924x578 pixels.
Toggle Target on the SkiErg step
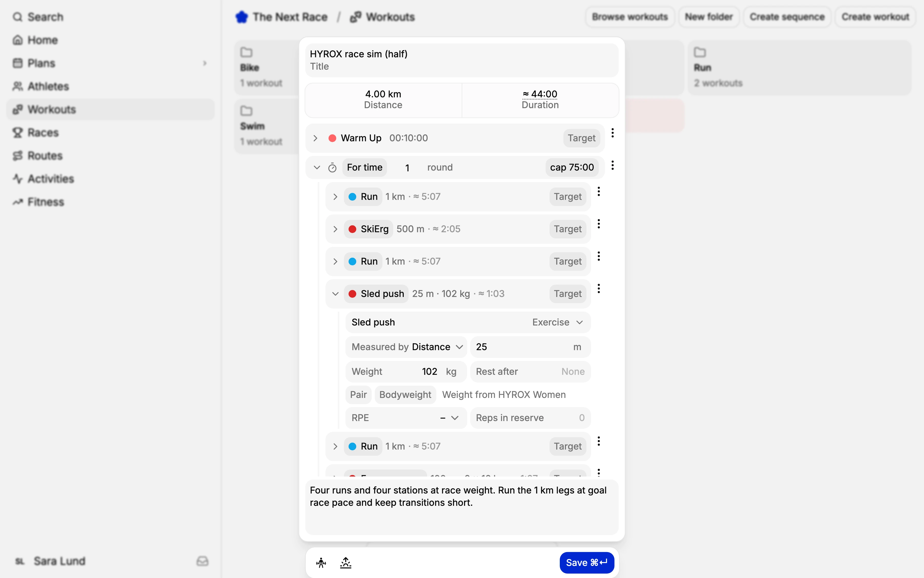click(567, 229)
